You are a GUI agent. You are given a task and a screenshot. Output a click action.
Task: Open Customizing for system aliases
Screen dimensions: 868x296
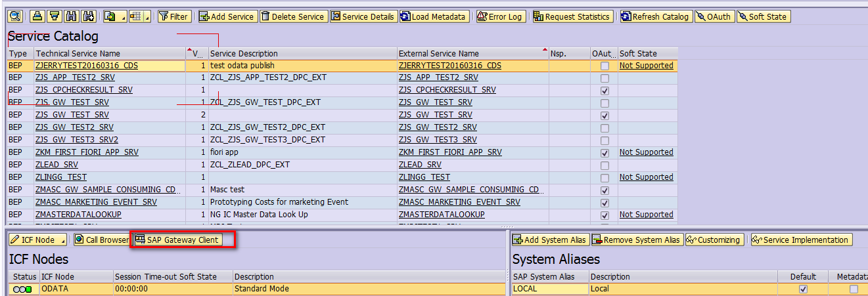click(714, 240)
